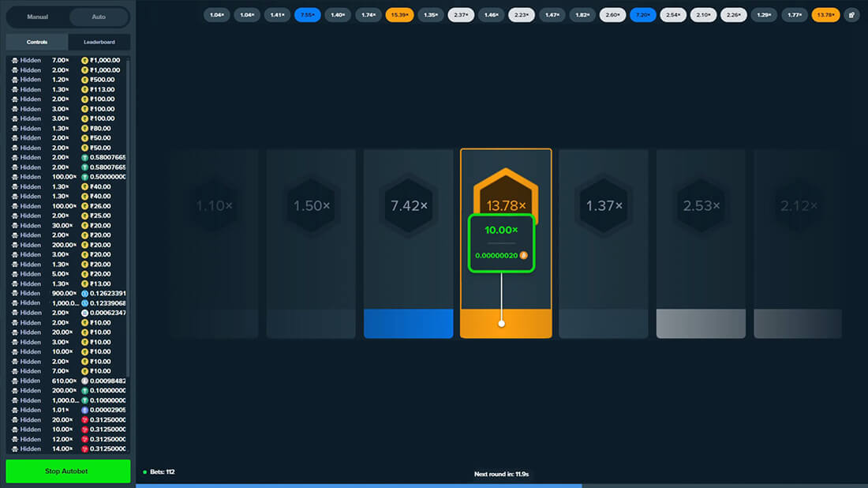Click the white slider handle under 10.00× target

502,323
